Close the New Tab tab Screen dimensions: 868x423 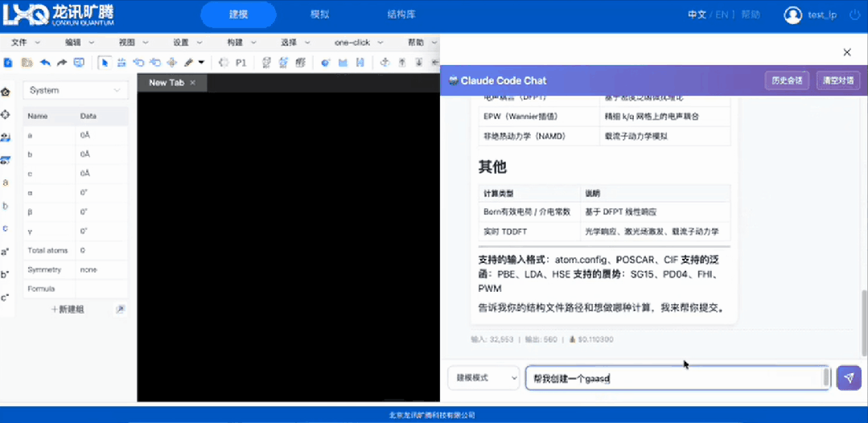click(x=192, y=83)
